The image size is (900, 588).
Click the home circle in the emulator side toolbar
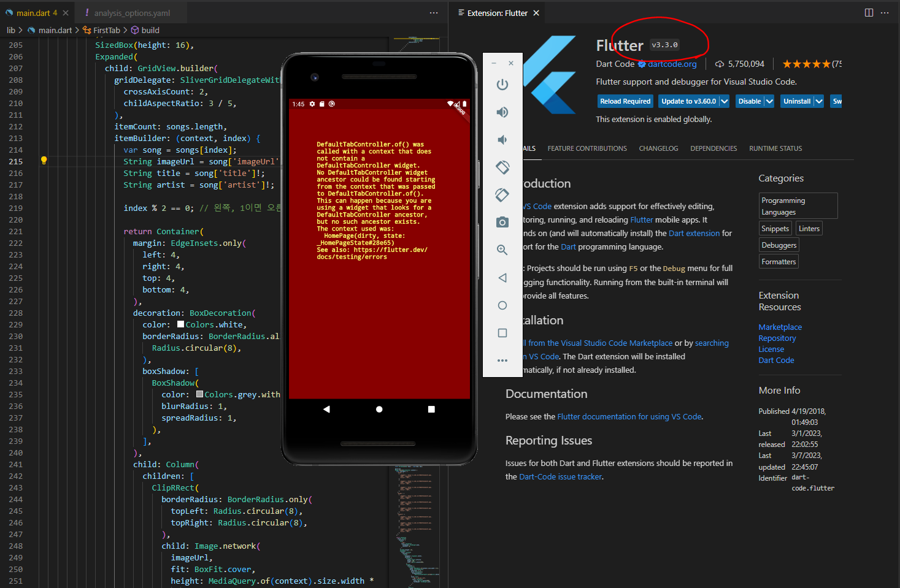tap(502, 305)
